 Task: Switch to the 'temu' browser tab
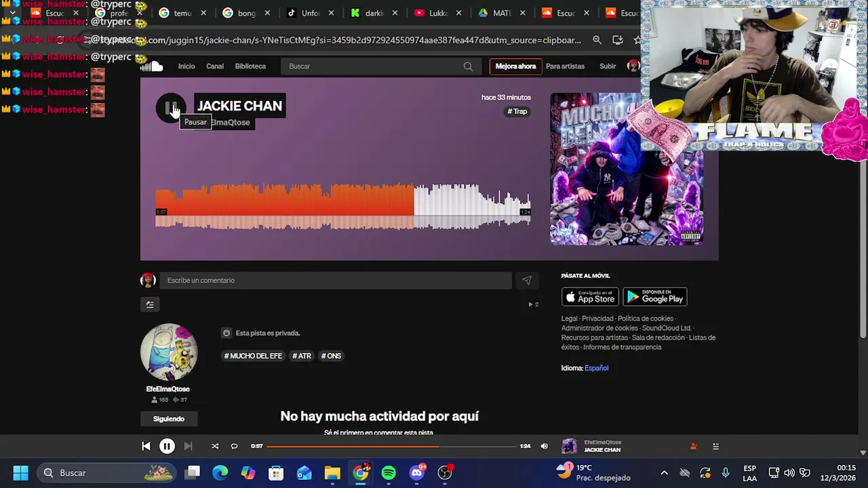182,13
